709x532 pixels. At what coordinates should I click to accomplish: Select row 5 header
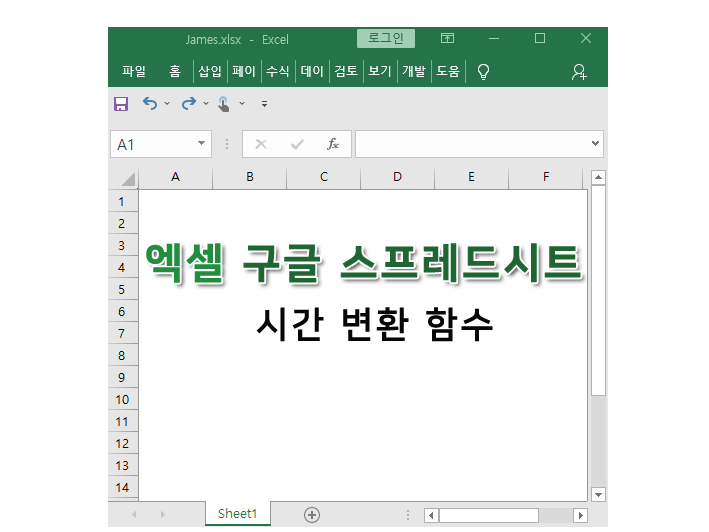point(122,290)
